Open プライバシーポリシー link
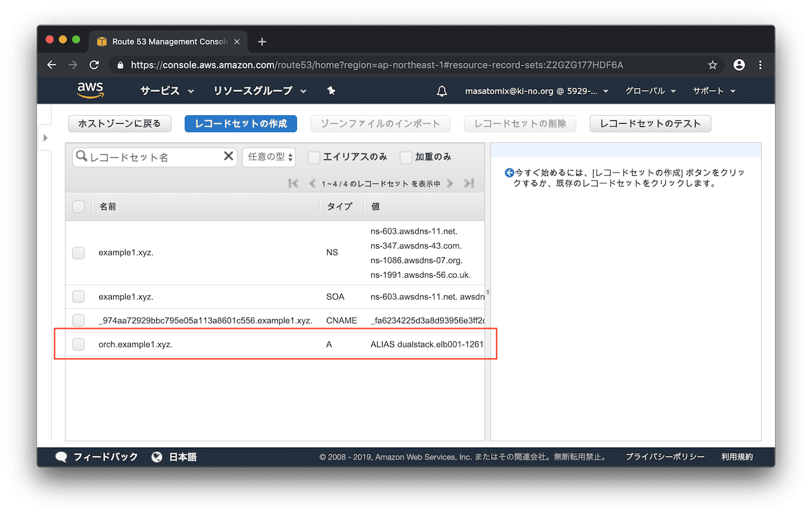This screenshot has height=516, width=812. pos(665,457)
